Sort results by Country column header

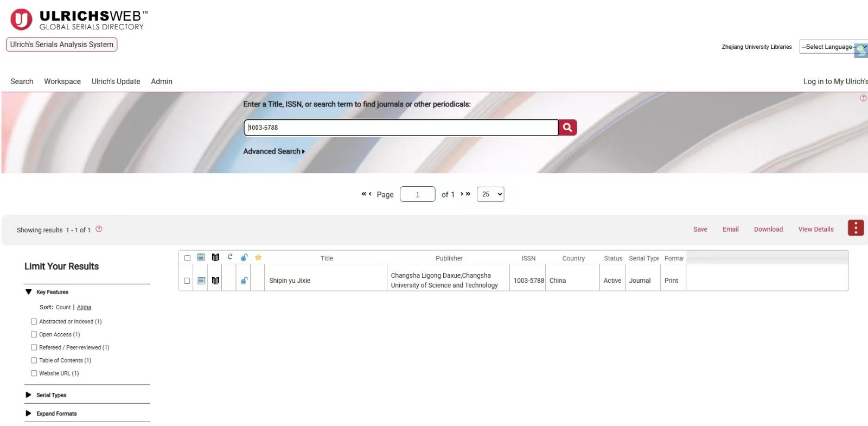pos(573,258)
